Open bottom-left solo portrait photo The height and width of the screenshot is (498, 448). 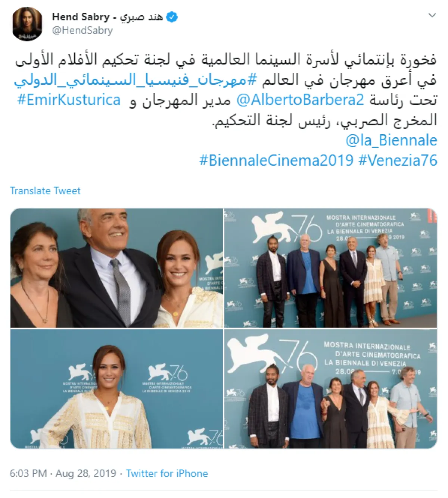pyautogui.click(x=116, y=389)
